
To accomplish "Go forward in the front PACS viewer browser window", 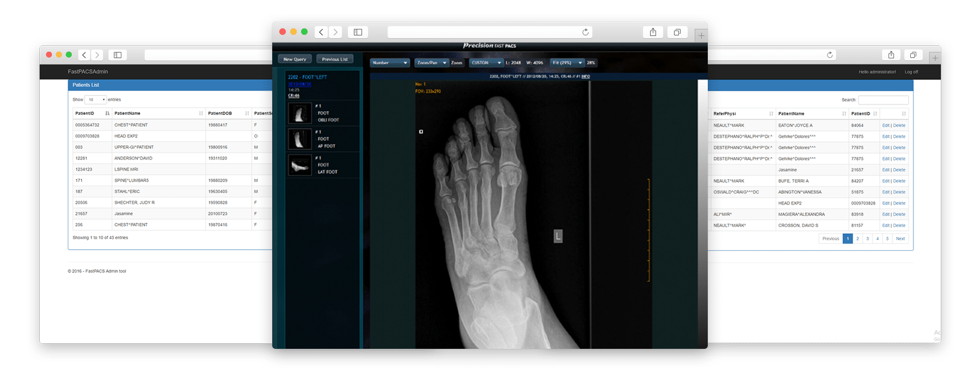I will click(x=335, y=32).
